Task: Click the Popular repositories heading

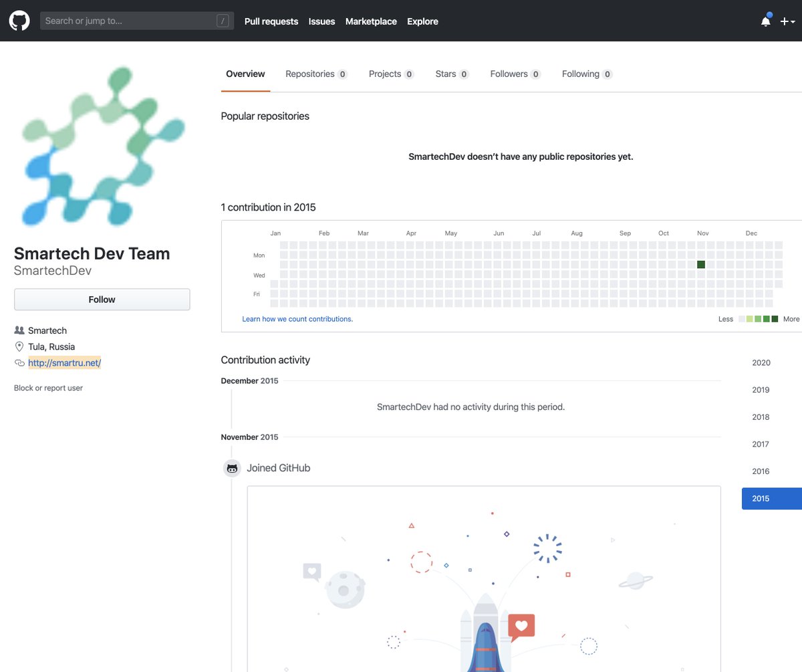Action: (x=265, y=116)
